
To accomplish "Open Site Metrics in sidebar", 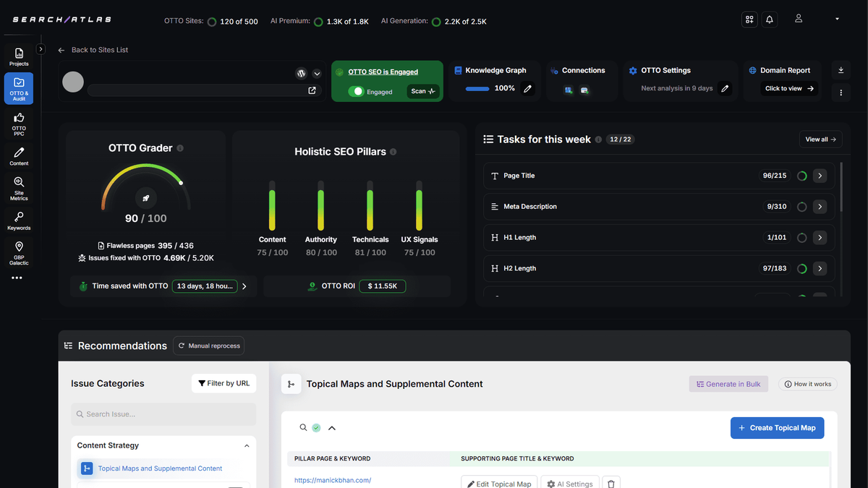I will pos(19,189).
